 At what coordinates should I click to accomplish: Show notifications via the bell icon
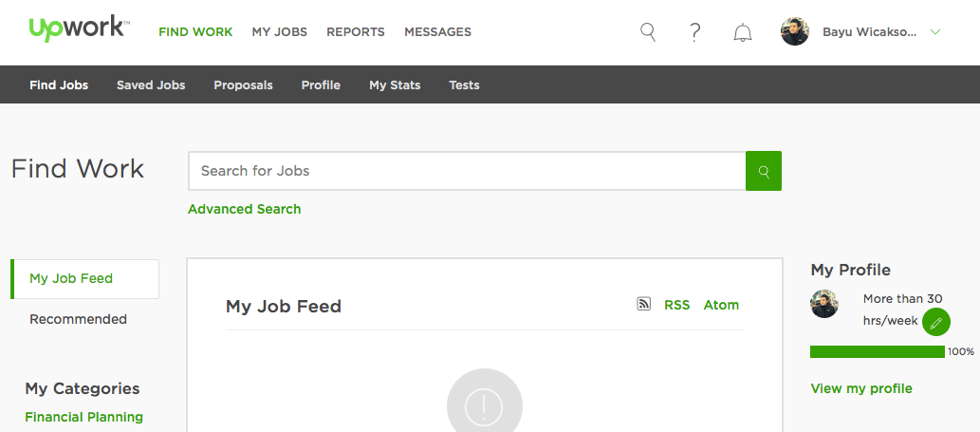pyautogui.click(x=743, y=32)
